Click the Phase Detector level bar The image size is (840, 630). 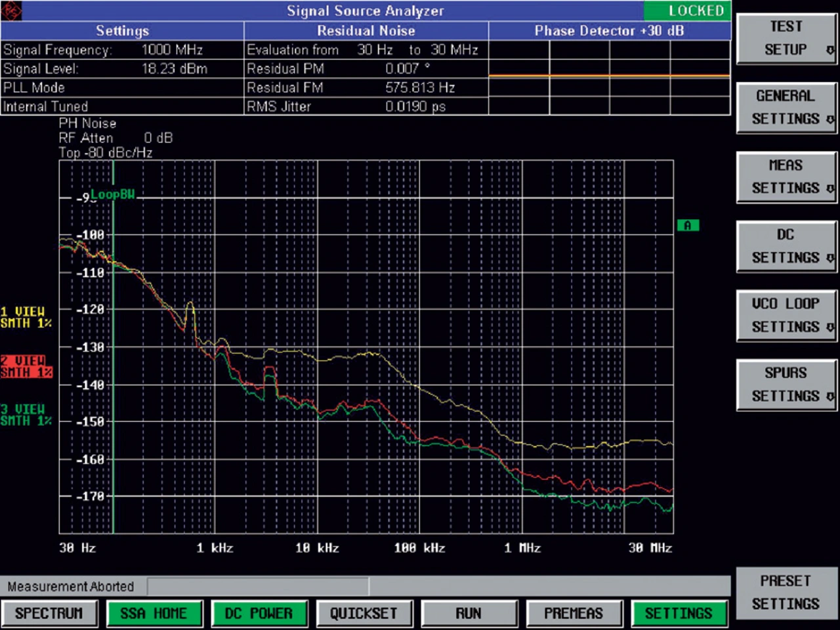pyautogui.click(x=610, y=76)
